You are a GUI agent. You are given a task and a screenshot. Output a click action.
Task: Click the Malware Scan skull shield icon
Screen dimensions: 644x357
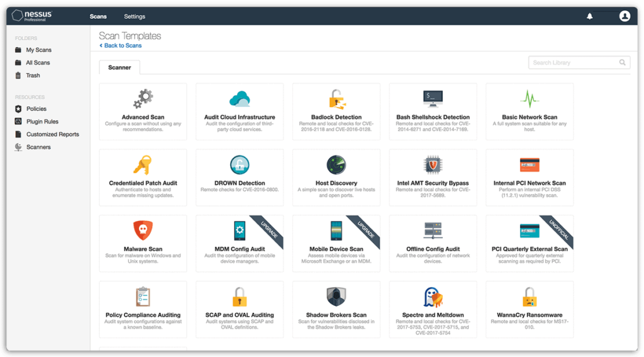tap(143, 230)
